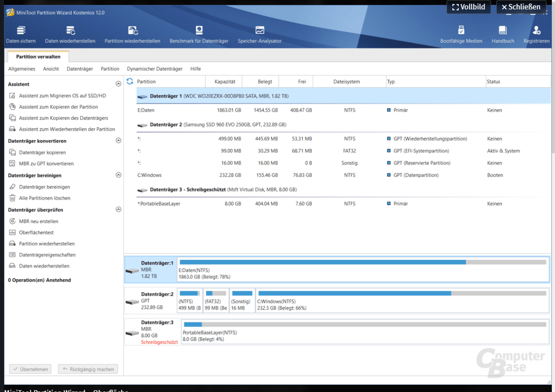Open Partition wiederherstellen in sidebar
The height and width of the screenshot is (392, 555).
coord(42,244)
